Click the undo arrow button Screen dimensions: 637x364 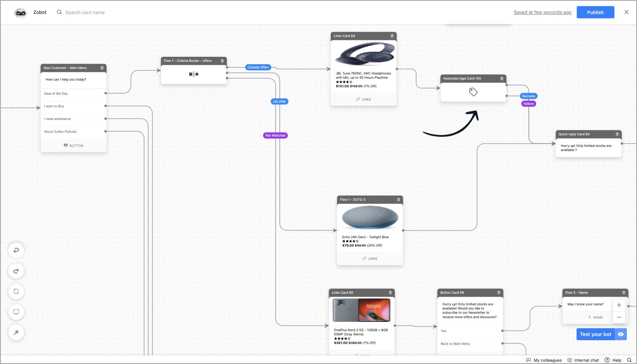point(16,250)
